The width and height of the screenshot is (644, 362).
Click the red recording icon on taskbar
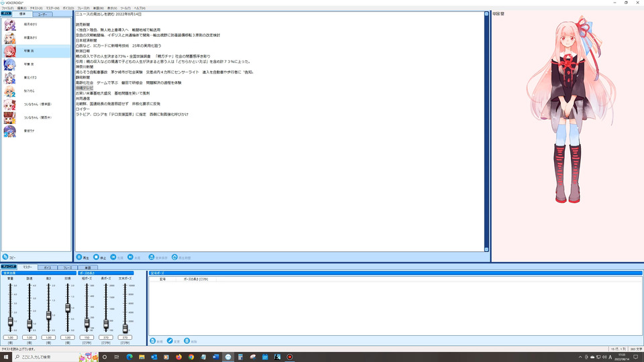[x=290, y=357]
